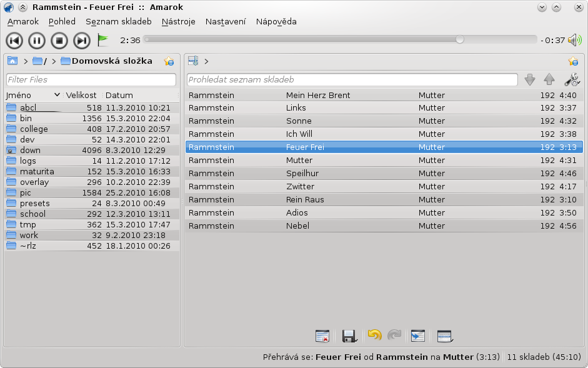Click bookmark star icon in playlist panel
The height and width of the screenshot is (368, 588).
573,61
